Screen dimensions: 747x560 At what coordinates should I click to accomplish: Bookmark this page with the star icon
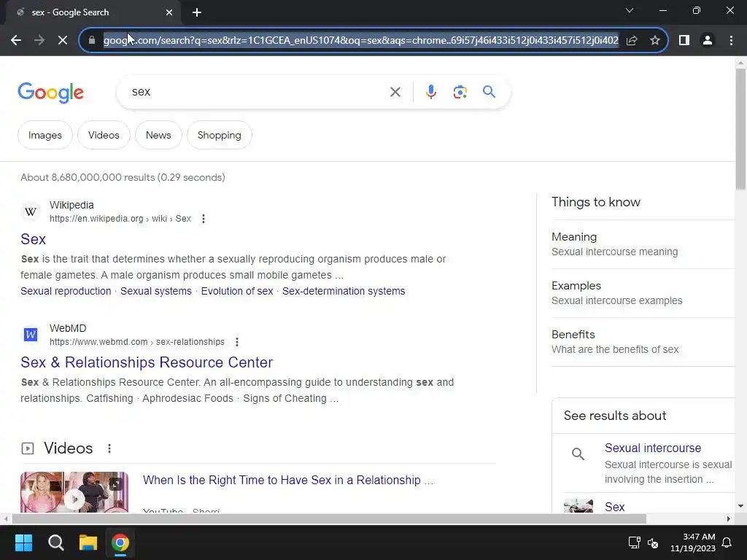[x=655, y=41]
